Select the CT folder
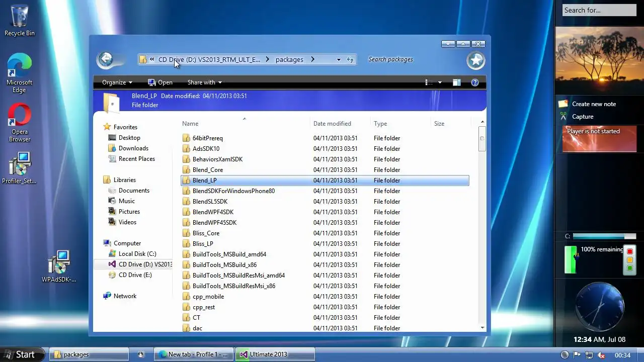 [325, 317]
